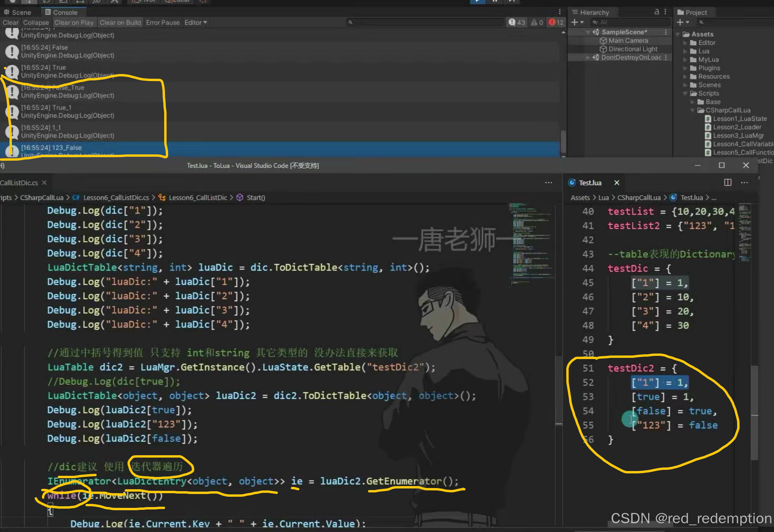Open Project create plus dropdown
The width and height of the screenshot is (774, 532).
[x=683, y=22]
